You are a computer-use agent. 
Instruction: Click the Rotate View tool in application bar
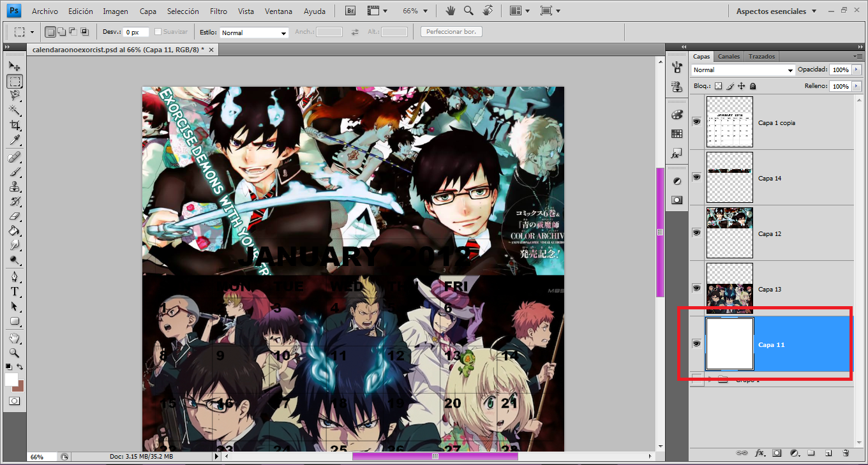pos(488,11)
